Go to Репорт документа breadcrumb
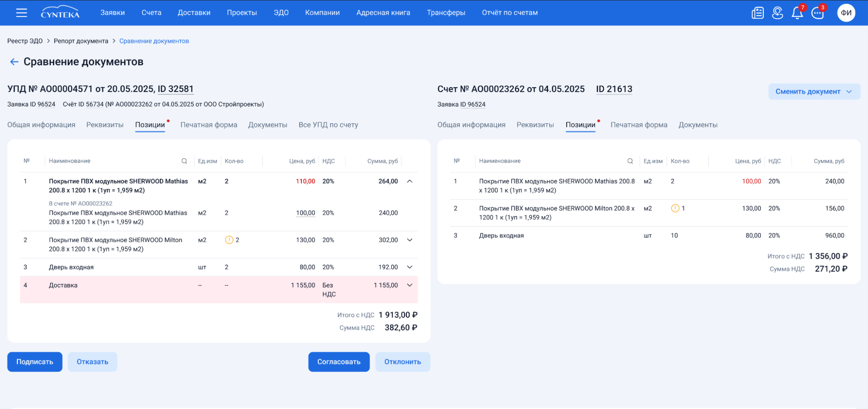Viewport: 868px width, 409px height. 81,41
